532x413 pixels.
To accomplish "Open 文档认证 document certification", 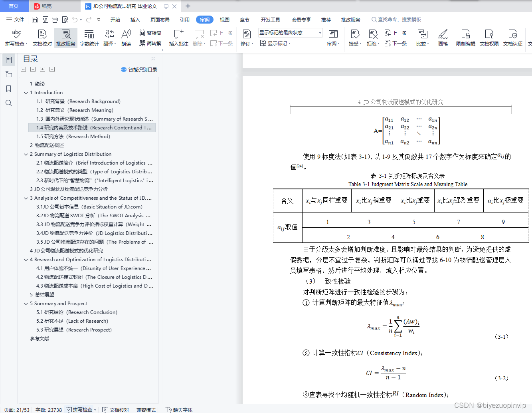I will [x=512, y=38].
